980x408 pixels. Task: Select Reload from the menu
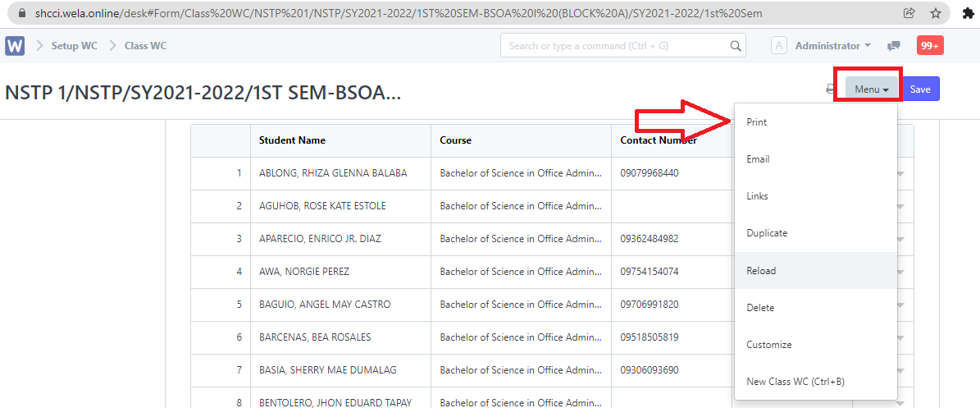click(x=761, y=271)
